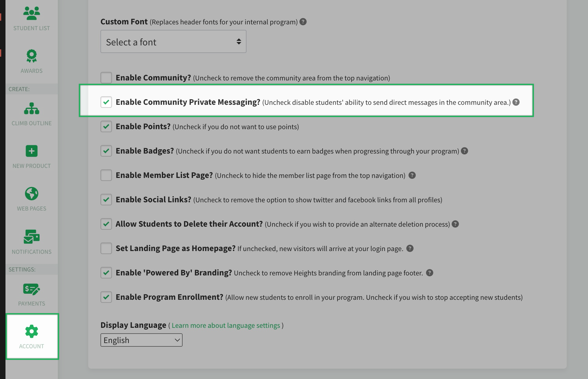The image size is (588, 379).
Task: Open Climb Outline in sidebar
Action: coord(32,108)
